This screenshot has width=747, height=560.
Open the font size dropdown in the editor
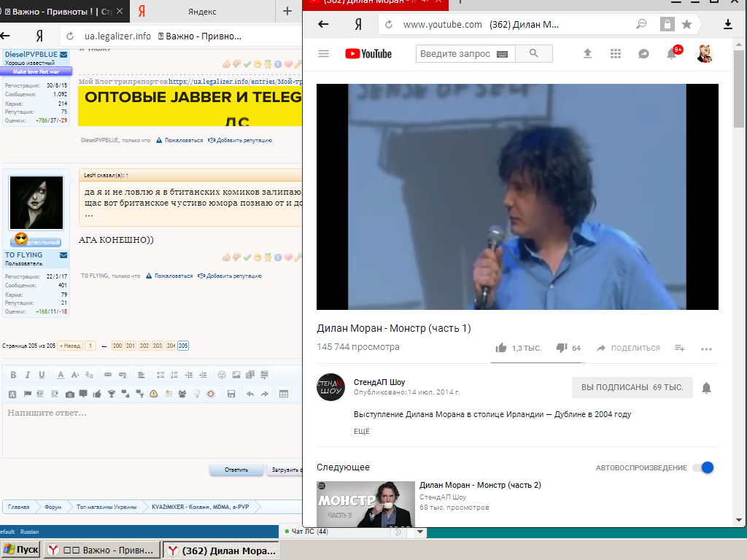pos(75,375)
